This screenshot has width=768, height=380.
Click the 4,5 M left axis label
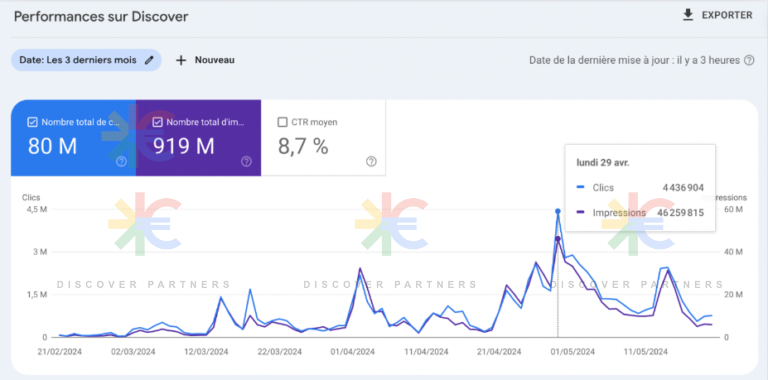[x=37, y=210]
